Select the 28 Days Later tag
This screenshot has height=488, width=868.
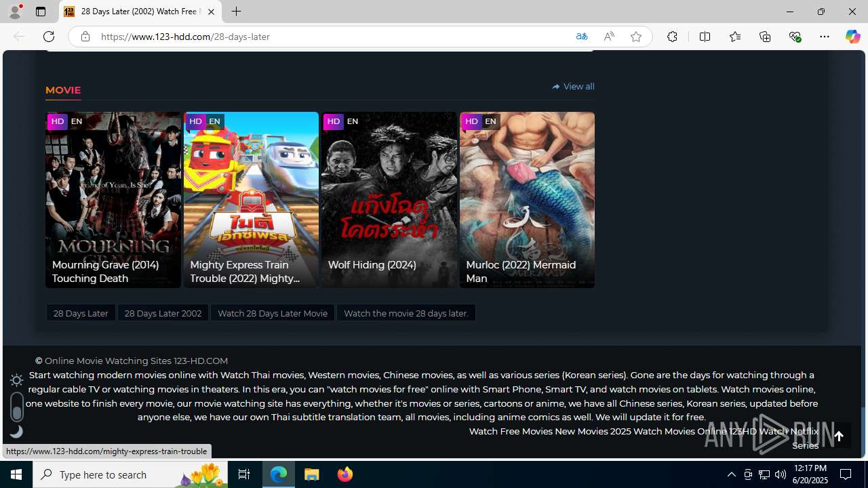tap(81, 313)
